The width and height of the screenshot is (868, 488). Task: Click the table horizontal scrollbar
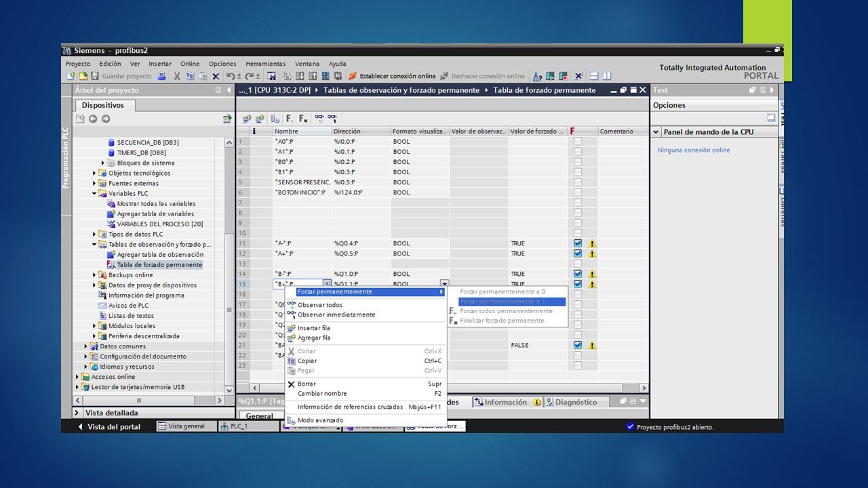[439, 388]
